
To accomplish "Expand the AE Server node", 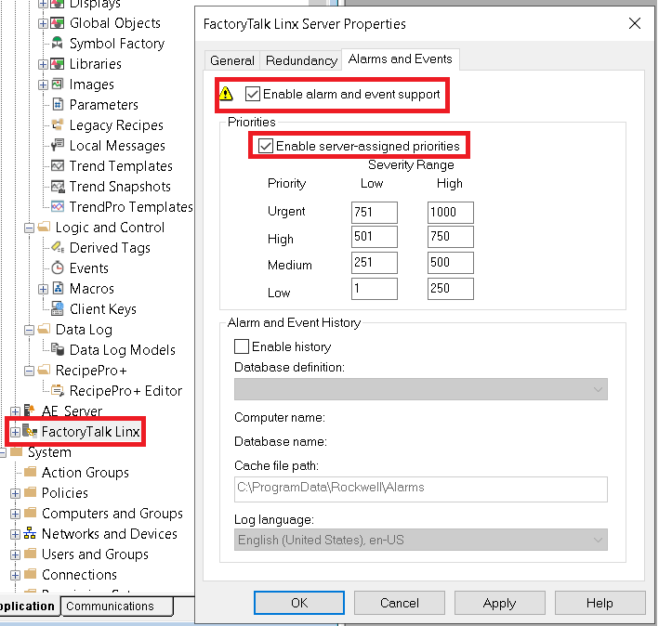I will point(15,411).
